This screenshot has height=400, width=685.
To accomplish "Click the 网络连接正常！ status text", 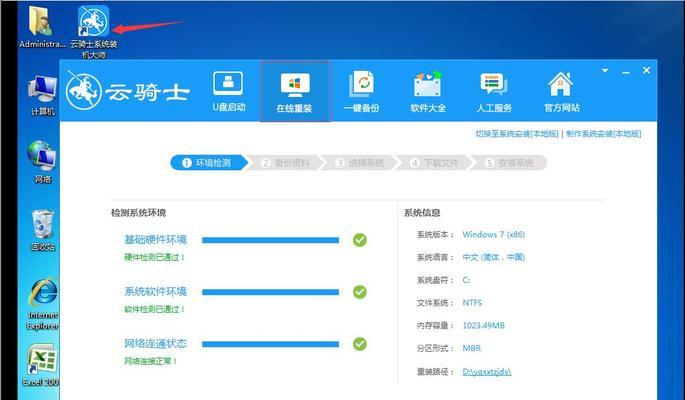I will click(x=151, y=361).
